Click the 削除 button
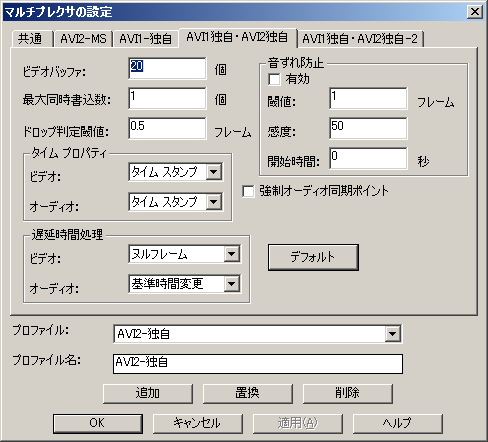Screen dimensions: 488x442 click(348, 393)
